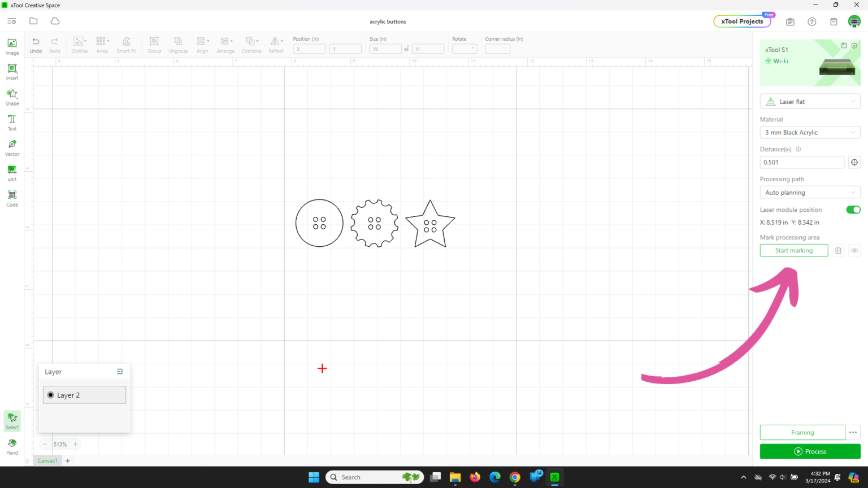Screen dimensions: 868x488
Task: Expand the Laser flat mode dropdown
Action: [810, 102]
